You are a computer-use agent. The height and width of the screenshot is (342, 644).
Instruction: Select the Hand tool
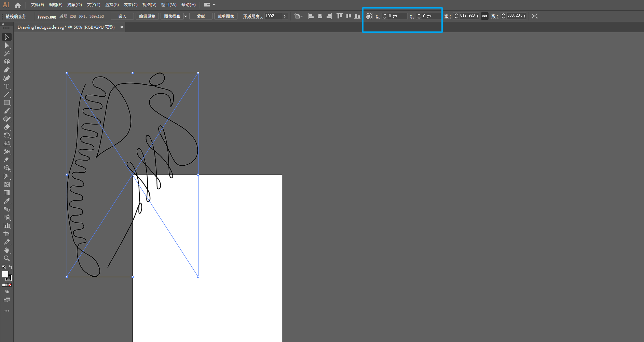(x=7, y=250)
